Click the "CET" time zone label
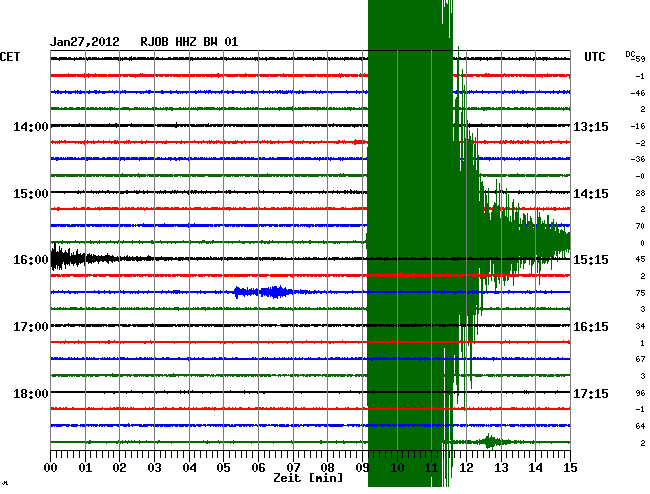 pyautogui.click(x=10, y=57)
